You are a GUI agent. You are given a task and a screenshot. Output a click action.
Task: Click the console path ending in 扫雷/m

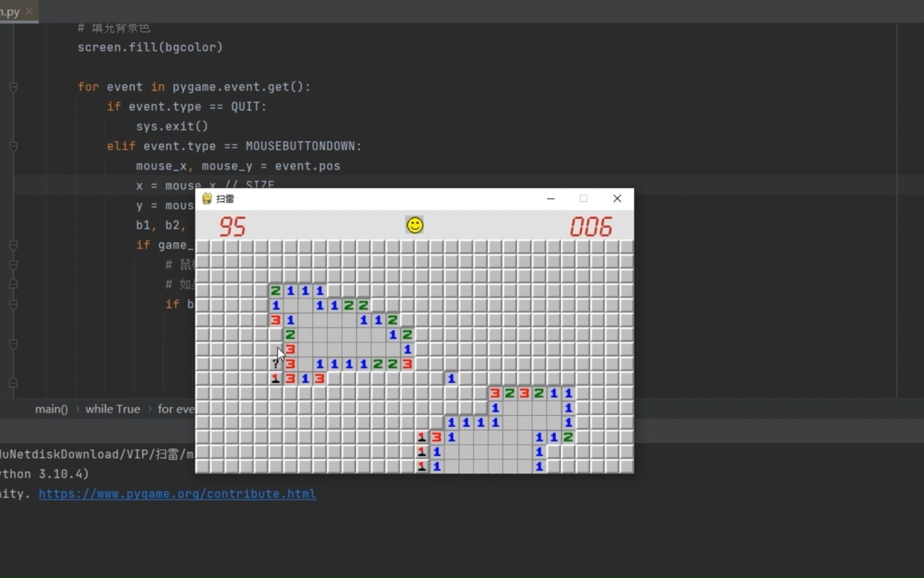coord(97,454)
